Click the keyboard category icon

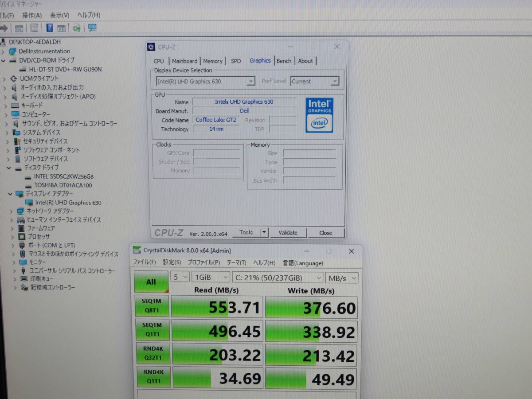[15, 106]
